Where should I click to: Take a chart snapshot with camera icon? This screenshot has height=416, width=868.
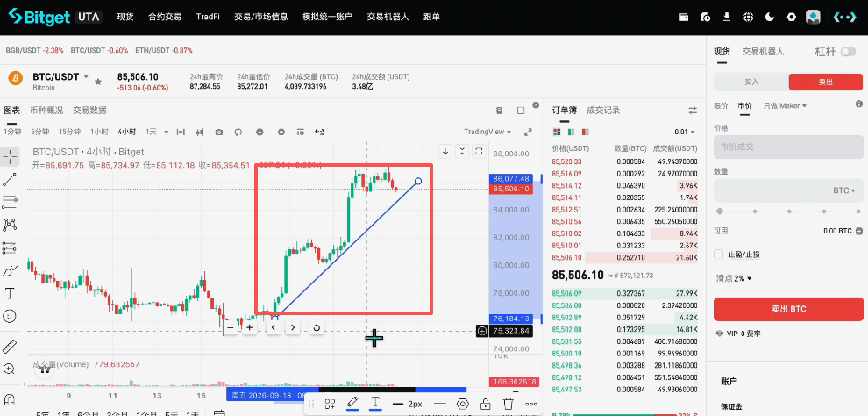tap(219, 132)
